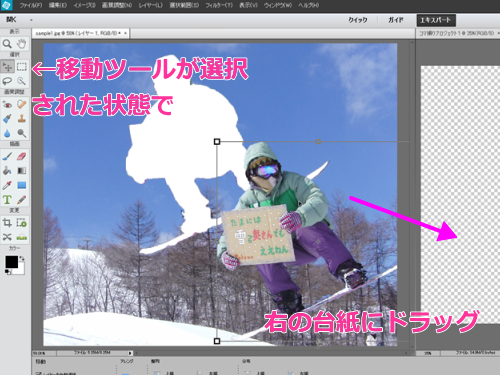The width and height of the screenshot is (500, 375).
Task: Select the Color Picker eyedropper tool
Action: click(7, 185)
